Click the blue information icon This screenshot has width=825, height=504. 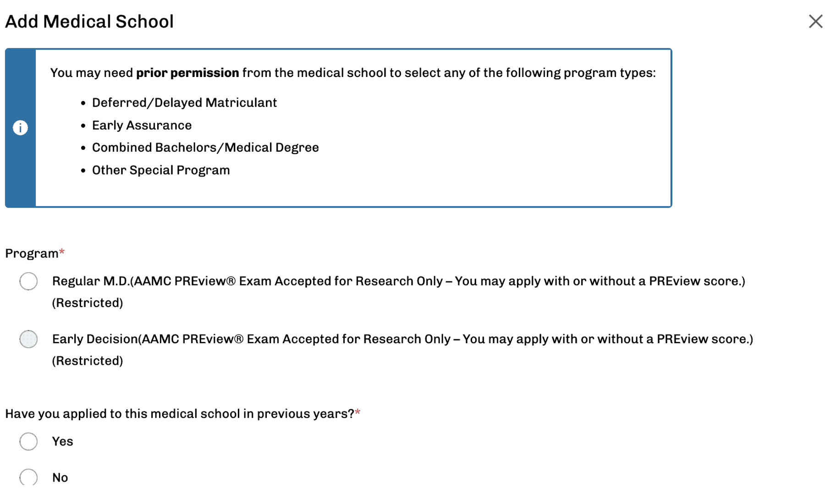pos(21,126)
